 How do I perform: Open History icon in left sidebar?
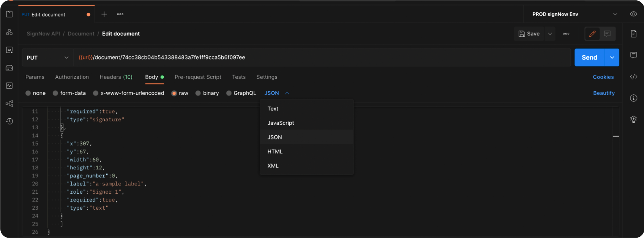coord(9,121)
